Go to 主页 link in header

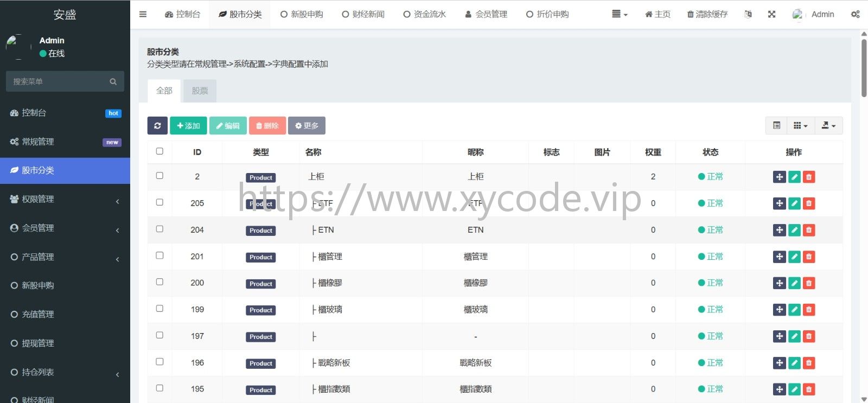coord(658,14)
